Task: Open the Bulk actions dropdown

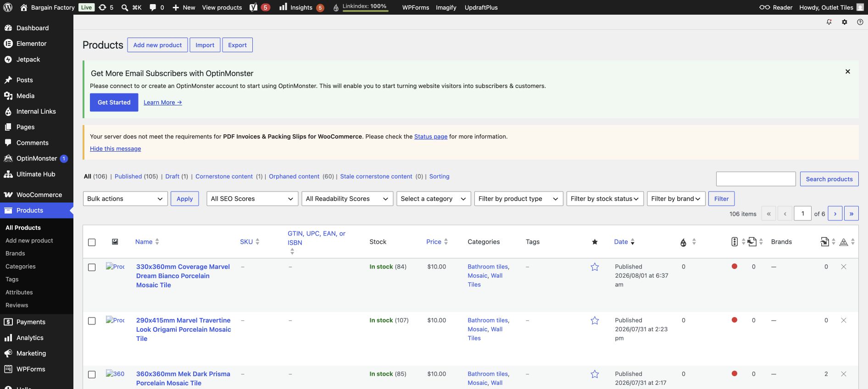Action: point(125,198)
